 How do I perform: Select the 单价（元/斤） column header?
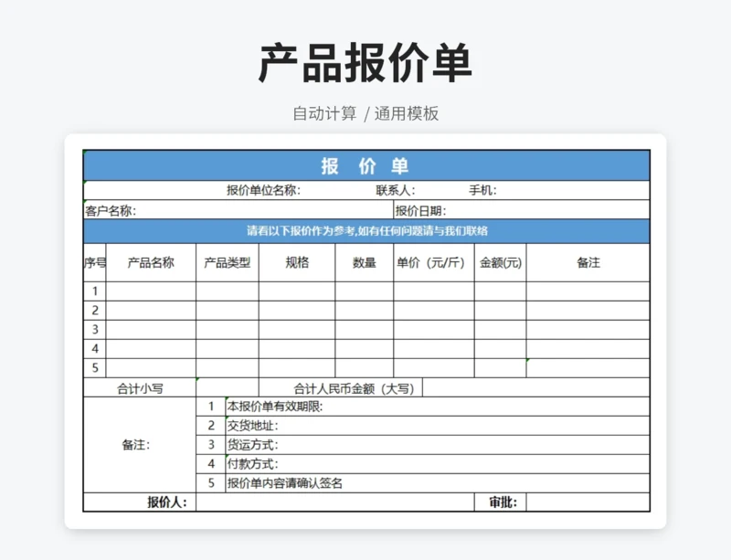pyautogui.click(x=434, y=262)
